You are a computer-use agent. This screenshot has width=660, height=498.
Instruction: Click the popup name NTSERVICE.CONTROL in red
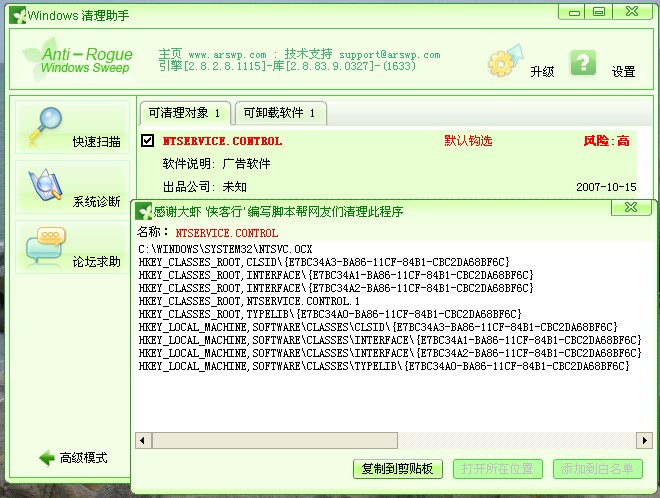tap(226, 233)
